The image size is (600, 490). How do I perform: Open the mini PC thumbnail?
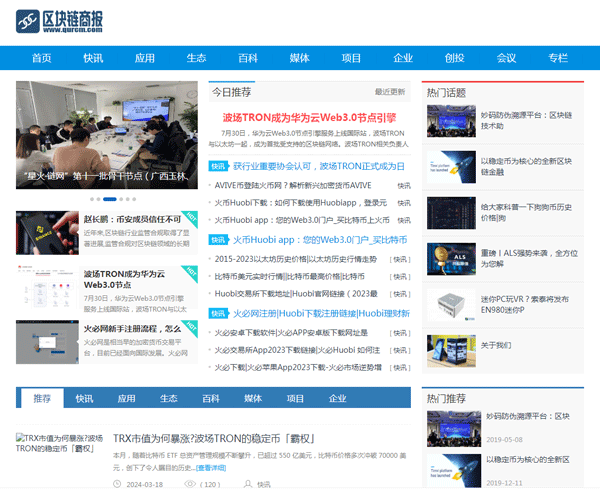(x=452, y=305)
